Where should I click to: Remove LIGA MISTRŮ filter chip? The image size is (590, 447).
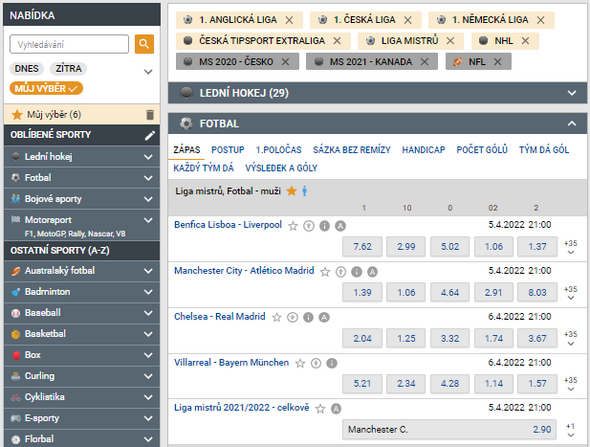coord(450,41)
